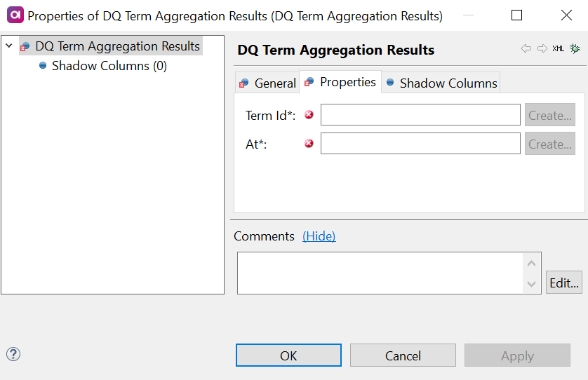Image resolution: width=588 pixels, height=380 pixels.
Task: Click the green bug debug icon
Action: (x=575, y=48)
